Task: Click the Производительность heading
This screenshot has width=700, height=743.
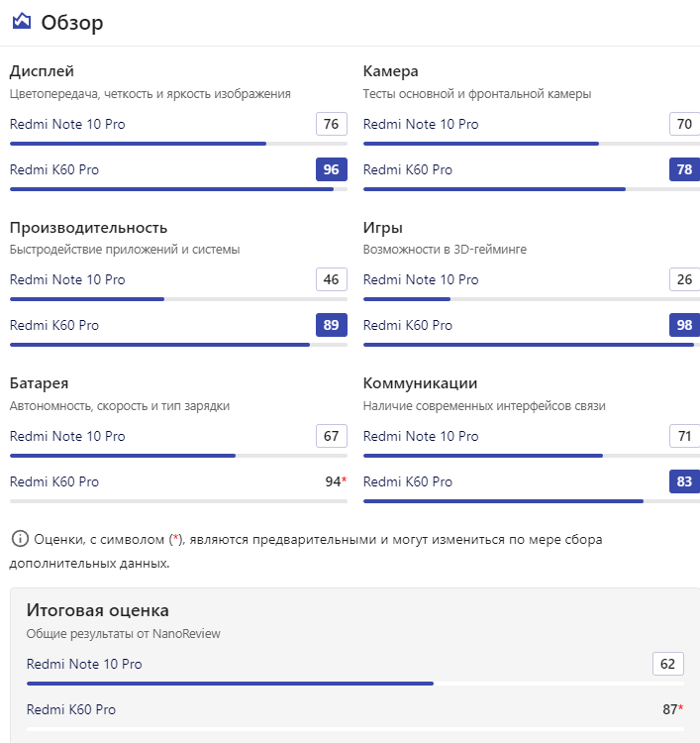Action: point(88,228)
